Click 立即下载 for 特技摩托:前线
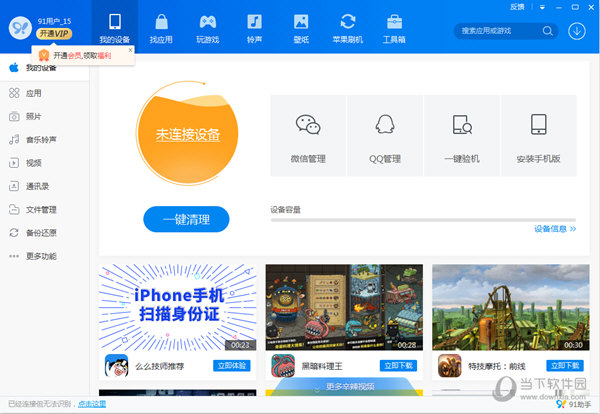 pyautogui.click(x=565, y=365)
